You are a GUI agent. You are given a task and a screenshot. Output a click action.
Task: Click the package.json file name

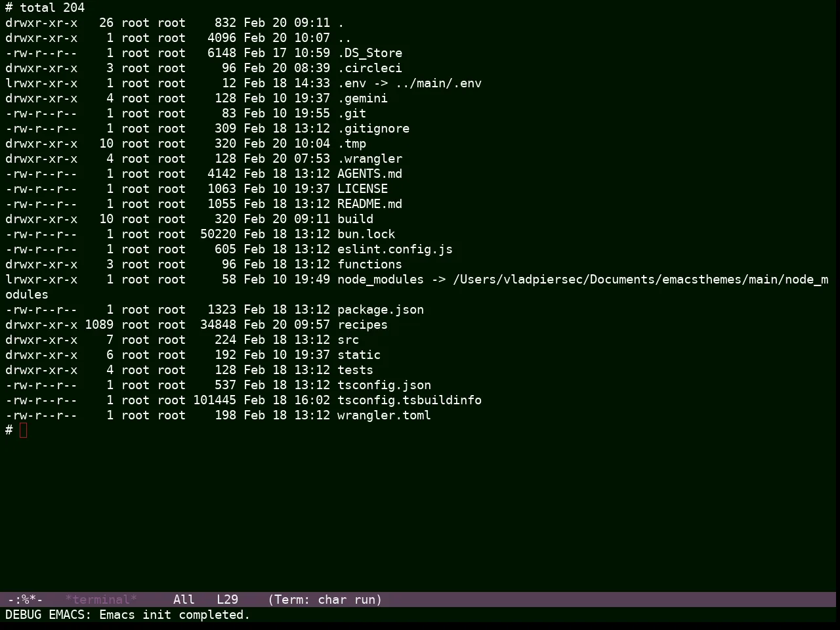[x=381, y=310]
